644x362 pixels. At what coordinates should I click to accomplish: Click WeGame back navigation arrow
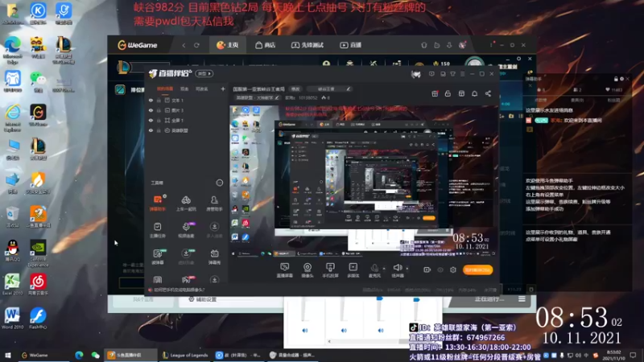click(x=184, y=45)
